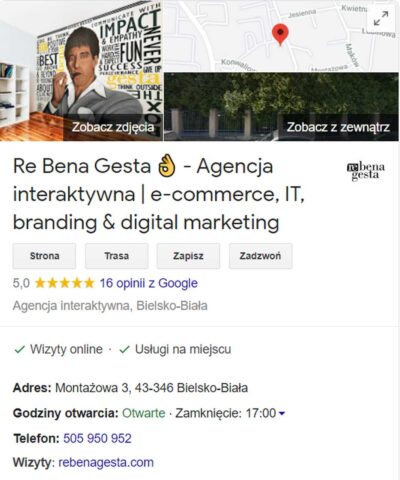Open street view Zobacz z zewnątrz
Image resolution: width=400 pixels, height=480 pixels.
pyautogui.click(x=281, y=107)
